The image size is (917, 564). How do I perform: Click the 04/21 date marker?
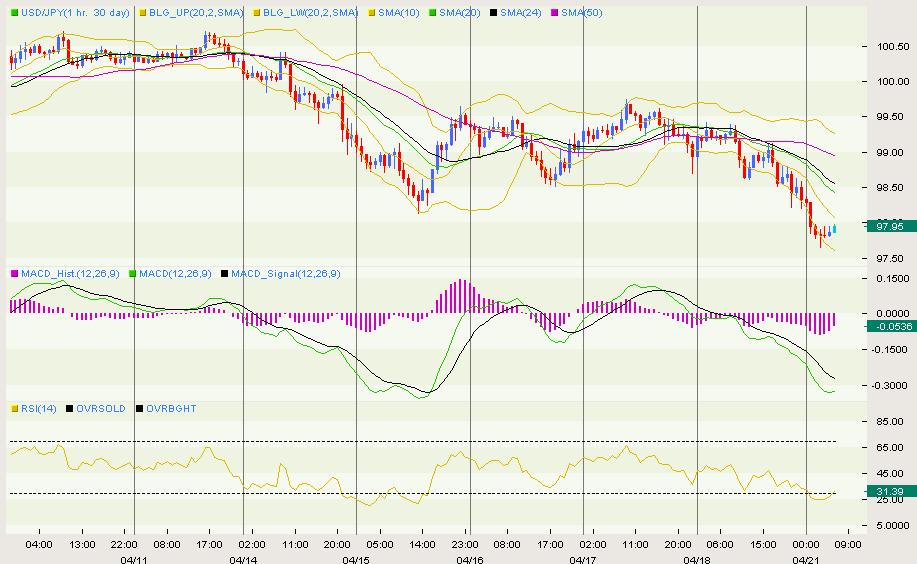(x=806, y=559)
